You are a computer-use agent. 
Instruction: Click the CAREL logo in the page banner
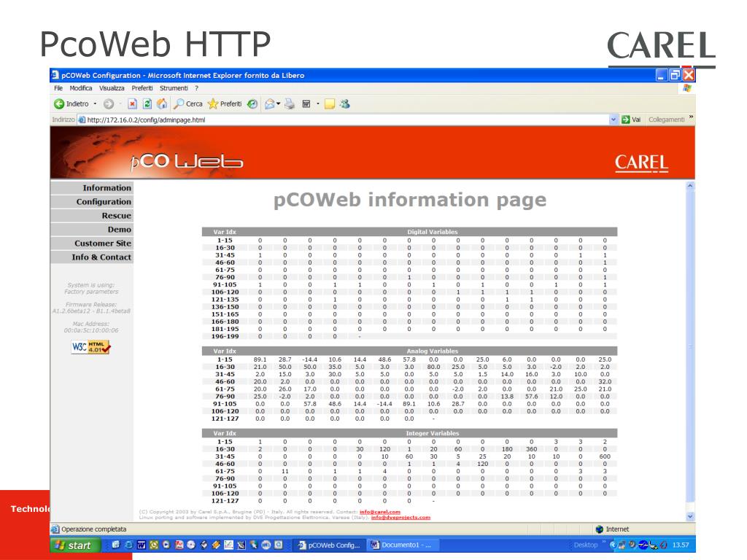641,163
